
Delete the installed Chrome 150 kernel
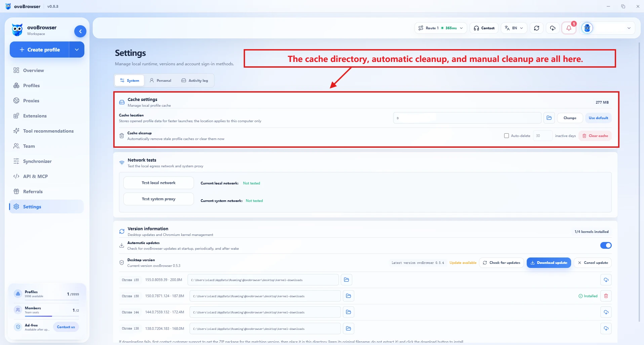point(606,296)
